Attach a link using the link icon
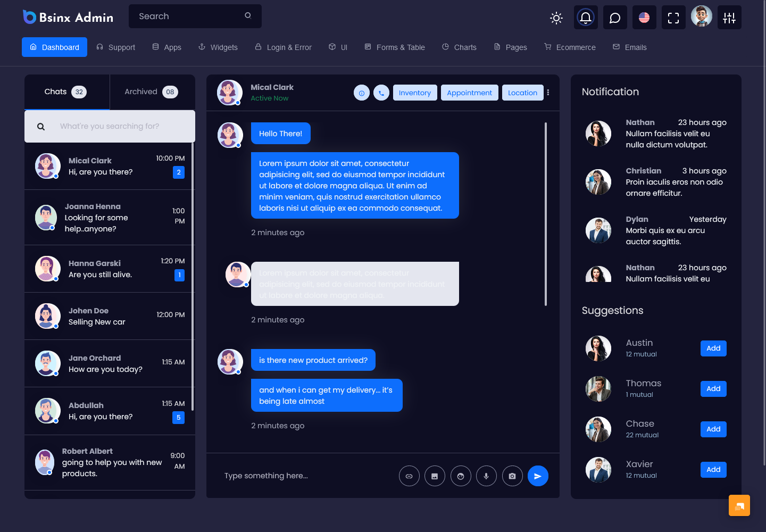Viewport: 766px width, 532px height. pyautogui.click(x=409, y=476)
